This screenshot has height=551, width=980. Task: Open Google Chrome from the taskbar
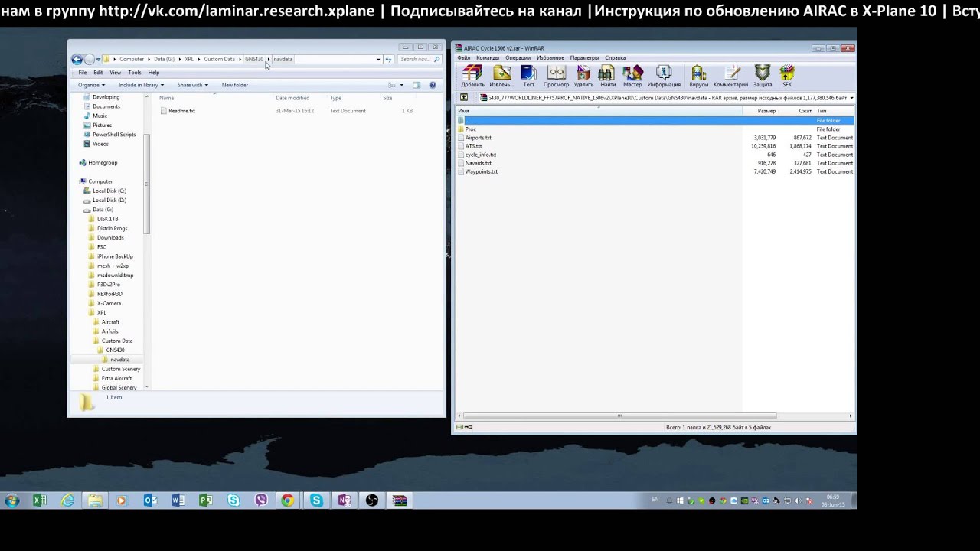[287, 500]
